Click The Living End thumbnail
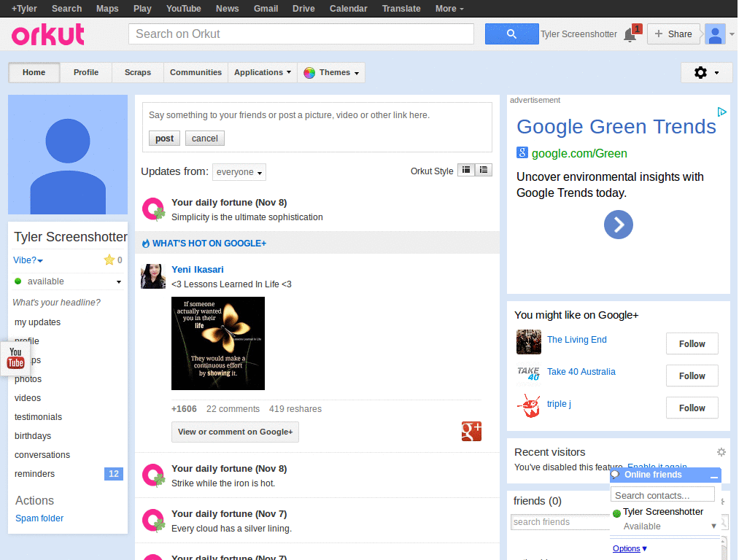 pos(529,342)
